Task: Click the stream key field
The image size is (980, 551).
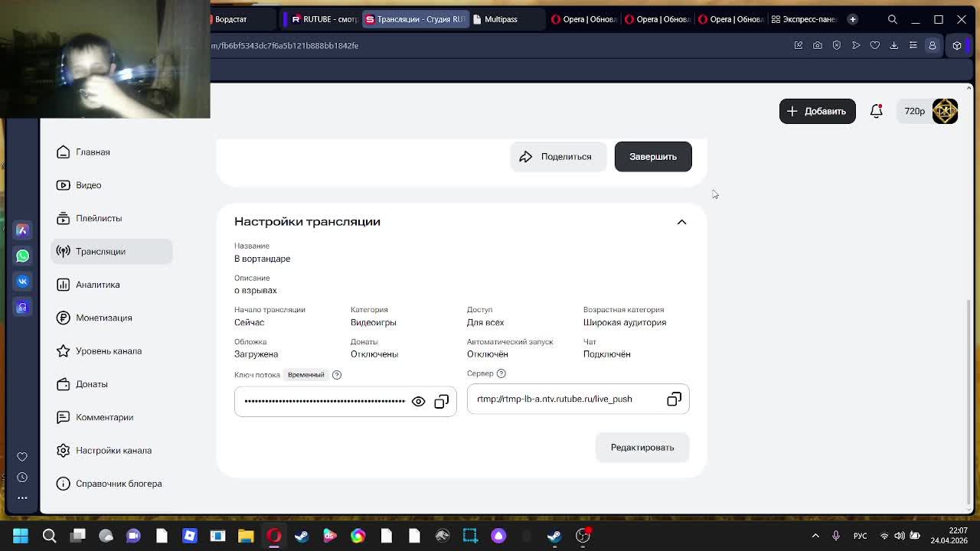Action: [x=345, y=402]
